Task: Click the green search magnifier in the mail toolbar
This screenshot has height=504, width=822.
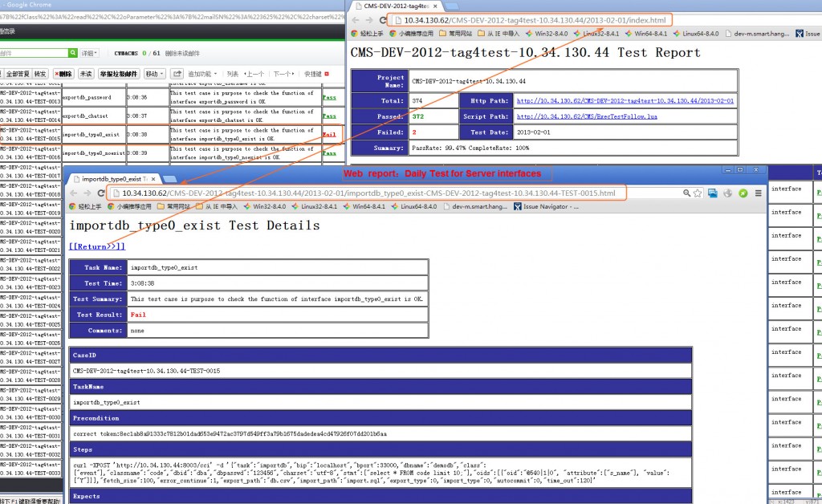Action: [x=73, y=53]
